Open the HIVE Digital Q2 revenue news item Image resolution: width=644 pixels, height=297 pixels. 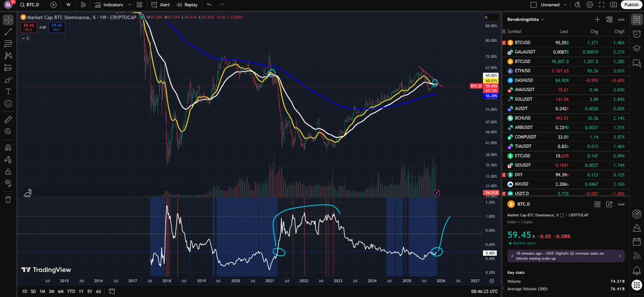point(565,256)
